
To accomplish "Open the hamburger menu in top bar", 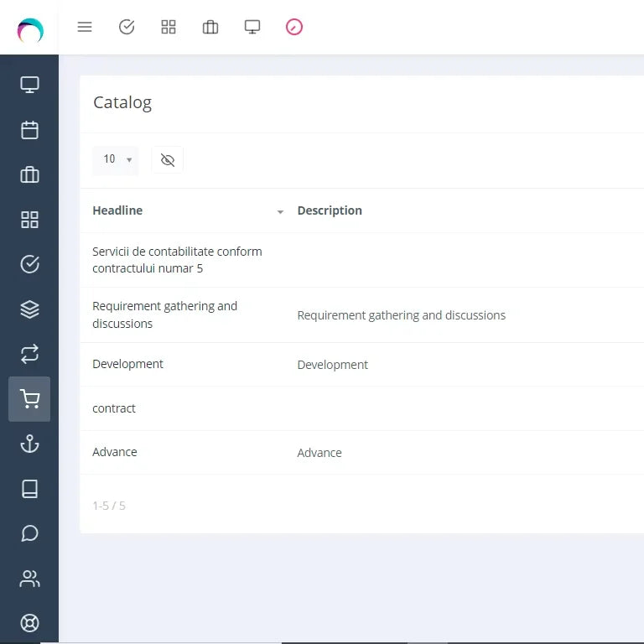I will pyautogui.click(x=85, y=27).
